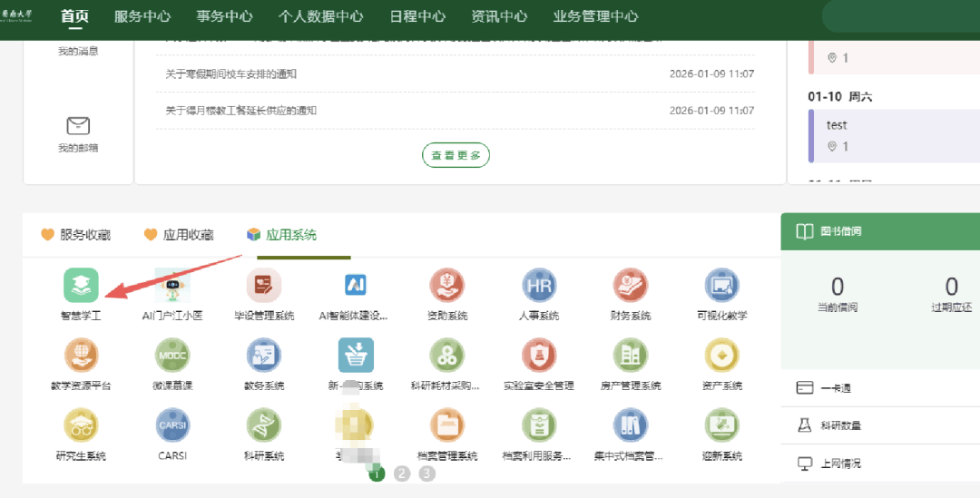Open the 智慧学工 application icon
The image size is (980, 498).
coord(81,286)
